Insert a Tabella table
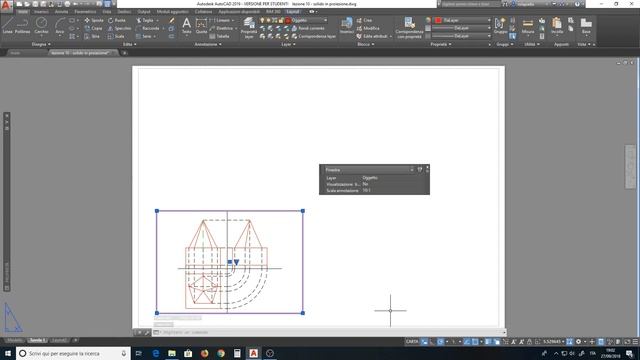Screen dimensions: 640x360 click(x=220, y=36)
